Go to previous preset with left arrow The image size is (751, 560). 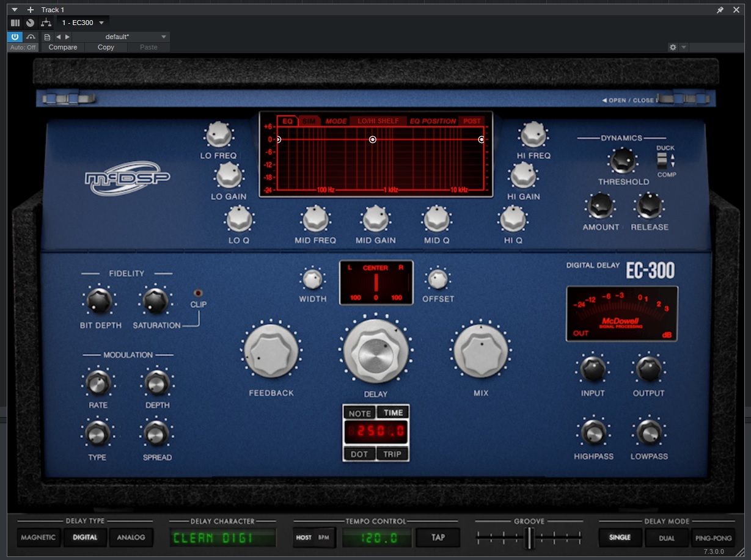[x=59, y=37]
